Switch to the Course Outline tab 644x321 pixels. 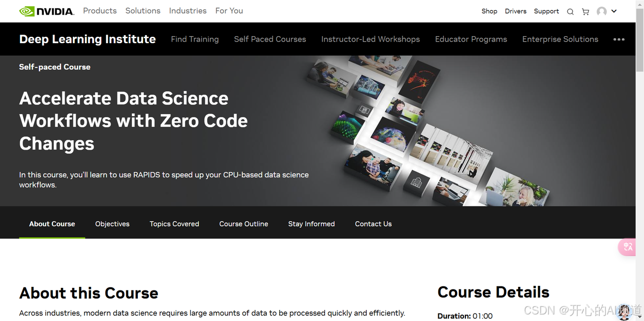(x=244, y=224)
